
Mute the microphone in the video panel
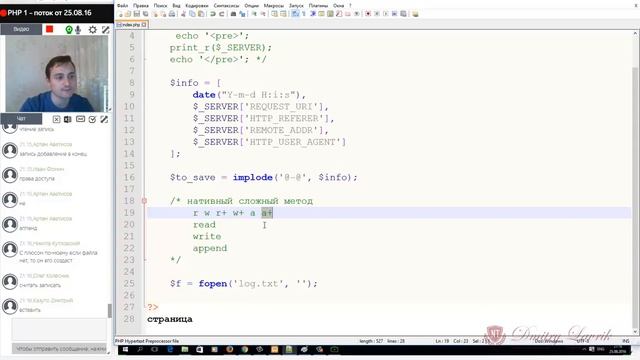[78, 29]
